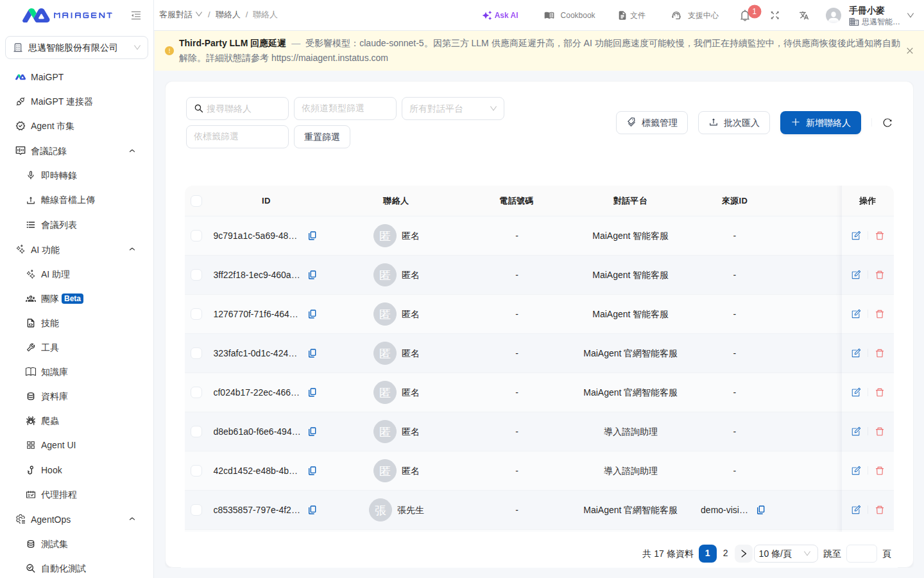Collapse the sidebar menu icon
This screenshot has height=578, width=924.
136,15
